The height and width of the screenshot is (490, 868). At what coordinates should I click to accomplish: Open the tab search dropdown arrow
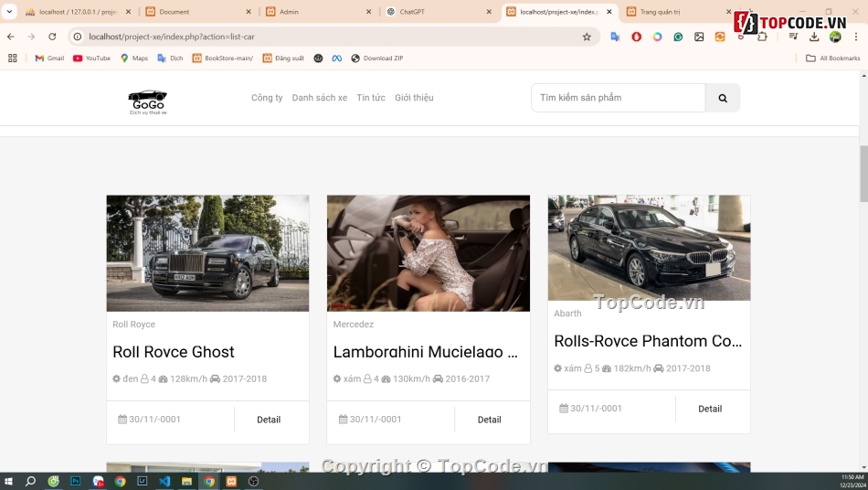[x=9, y=11]
